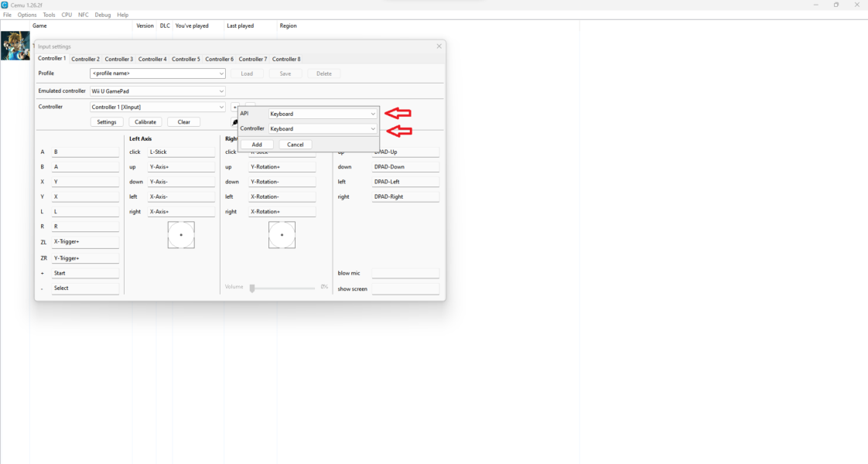Click the R shoulder mapping field
This screenshot has width=868, height=464.
click(x=85, y=227)
